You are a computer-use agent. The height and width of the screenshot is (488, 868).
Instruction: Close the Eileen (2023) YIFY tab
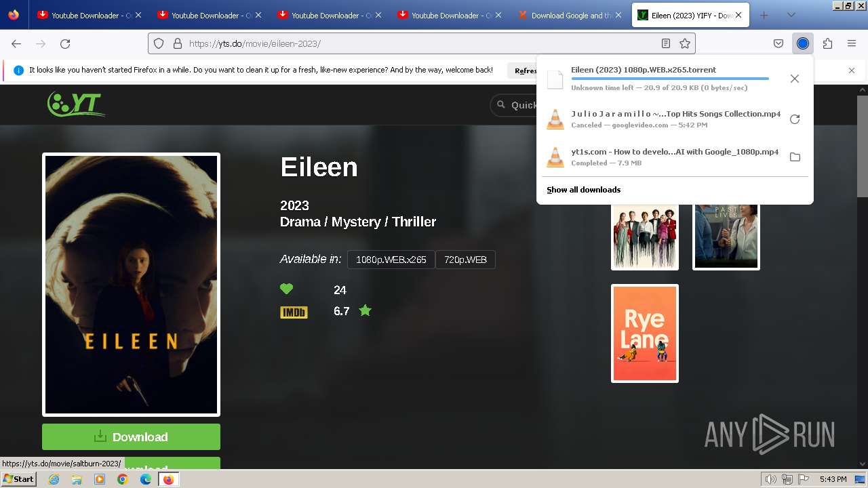pyautogui.click(x=738, y=15)
